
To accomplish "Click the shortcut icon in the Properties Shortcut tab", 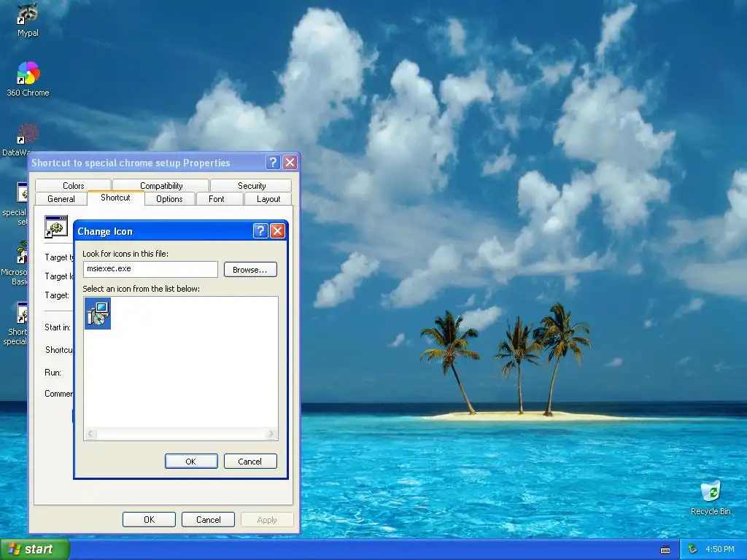I will [56, 227].
